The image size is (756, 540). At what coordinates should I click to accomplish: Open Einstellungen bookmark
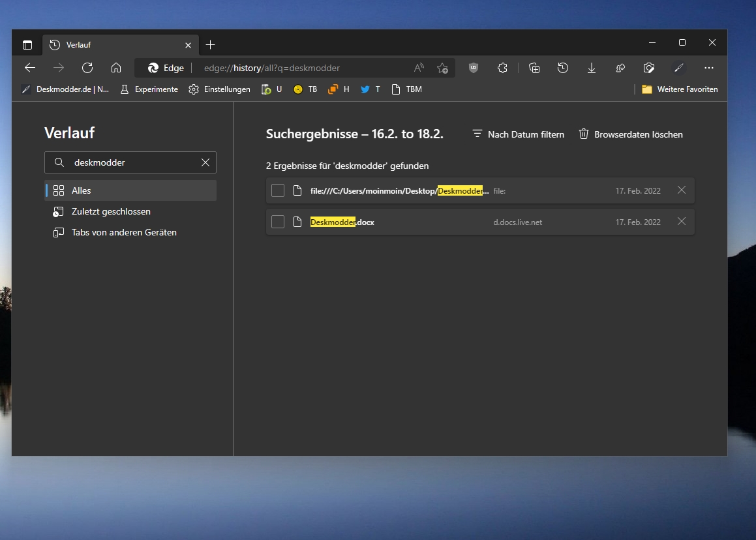(220, 89)
